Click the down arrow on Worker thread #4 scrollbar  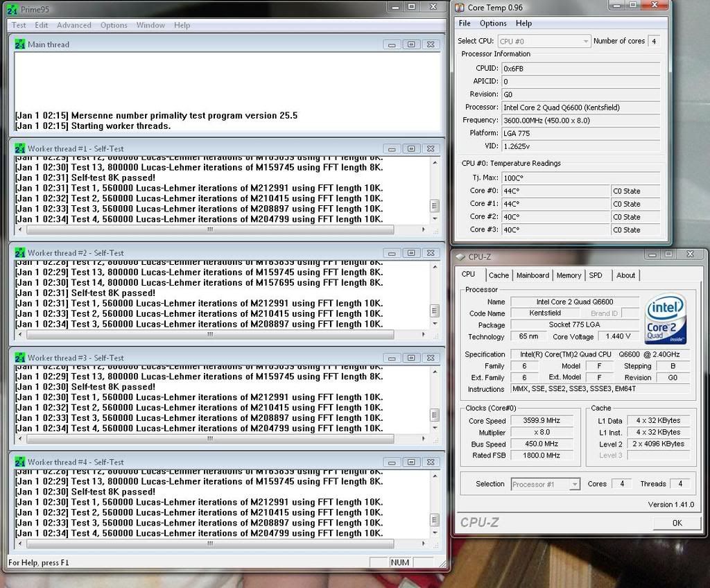[435, 533]
